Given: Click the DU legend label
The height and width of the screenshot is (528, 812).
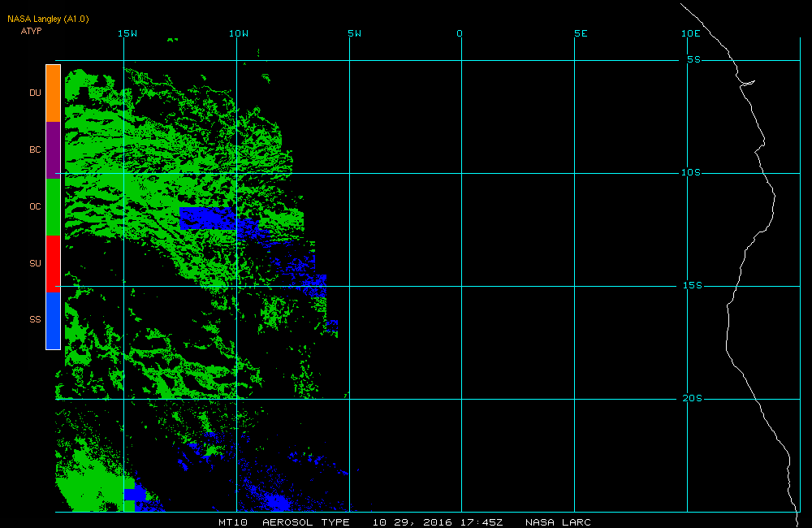Looking at the screenshot, I should click(x=35, y=93).
